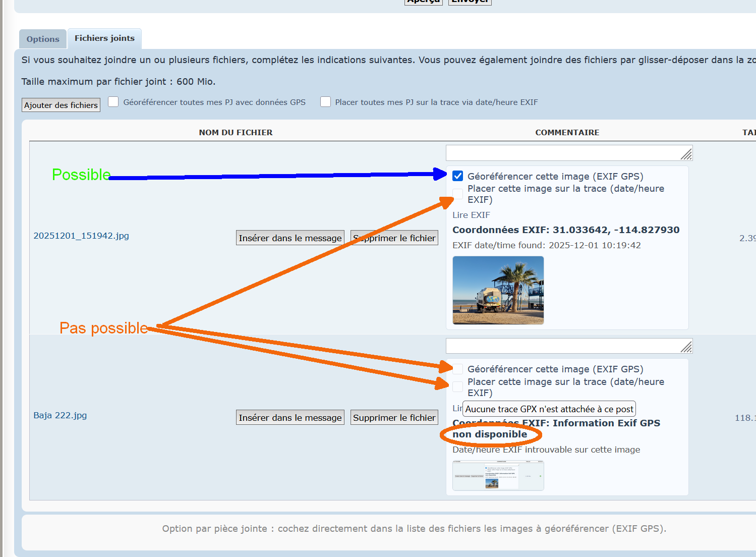Enable Géoréférencer toutes mes PJ checkbox
Image resolution: width=756 pixels, height=557 pixels.
point(113,102)
